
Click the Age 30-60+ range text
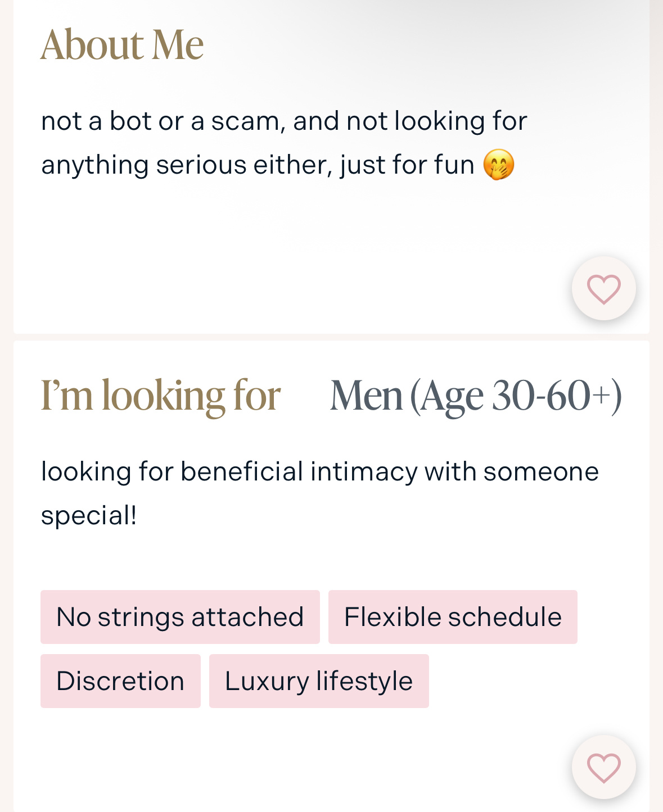[516, 396]
